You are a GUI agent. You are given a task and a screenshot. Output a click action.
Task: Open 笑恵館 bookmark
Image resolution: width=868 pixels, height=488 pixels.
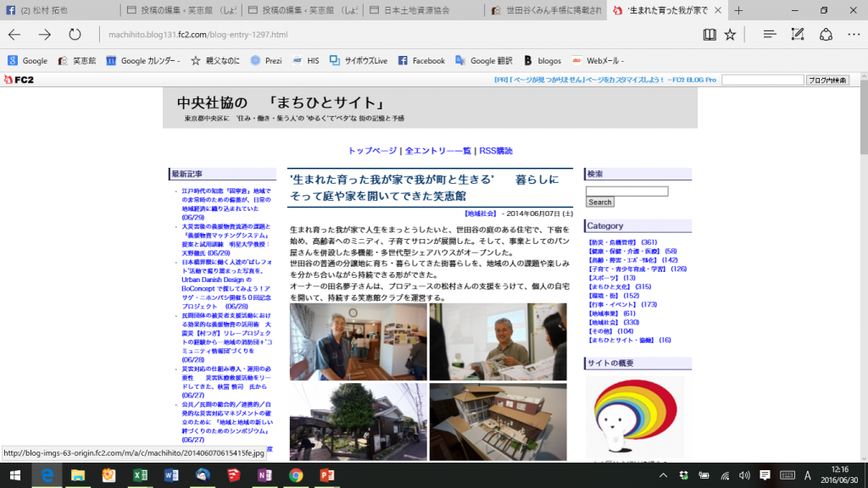point(77,60)
